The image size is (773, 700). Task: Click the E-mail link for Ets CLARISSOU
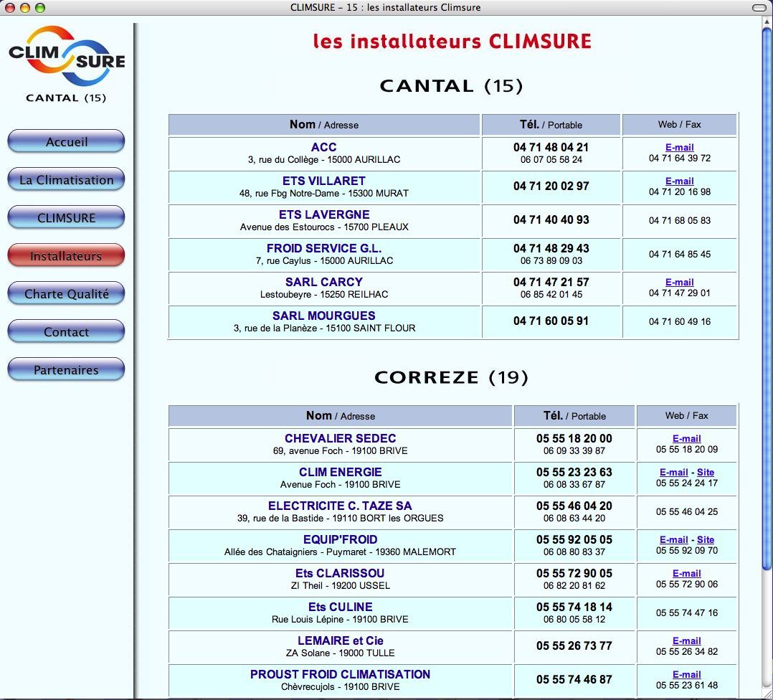(x=687, y=573)
